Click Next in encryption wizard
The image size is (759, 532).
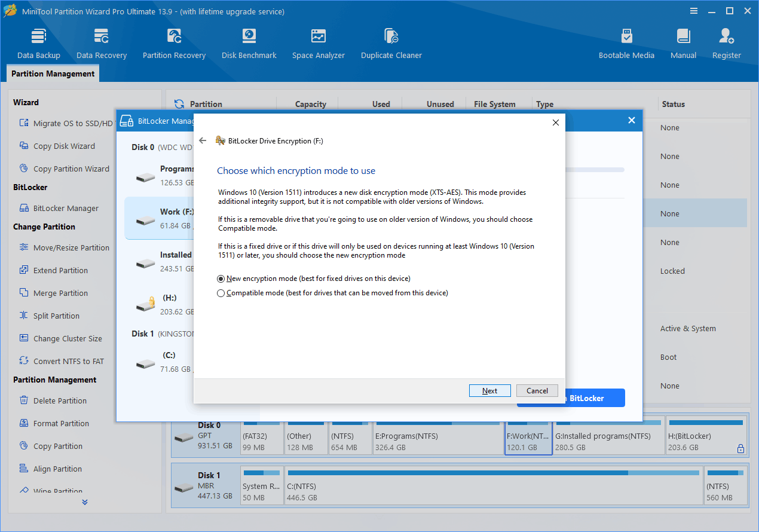pyautogui.click(x=490, y=391)
